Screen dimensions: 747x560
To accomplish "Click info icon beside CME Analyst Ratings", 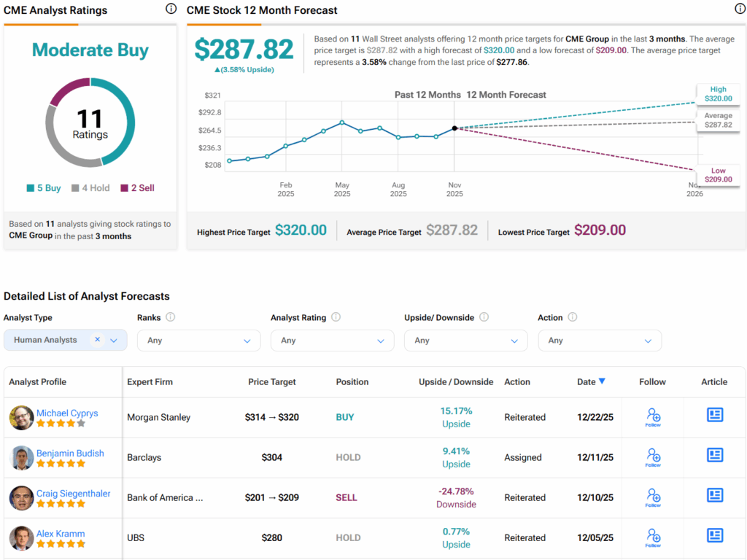I will (x=171, y=9).
